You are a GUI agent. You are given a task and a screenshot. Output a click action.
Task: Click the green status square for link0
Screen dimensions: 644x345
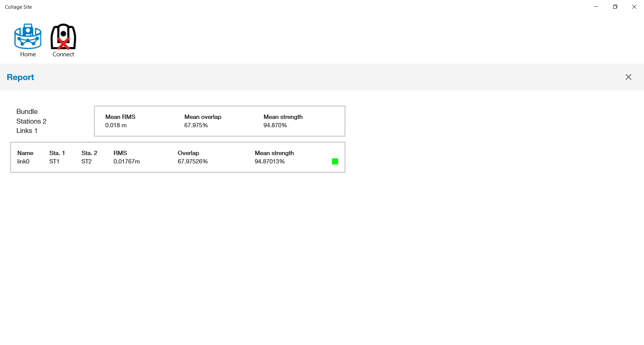[335, 161]
